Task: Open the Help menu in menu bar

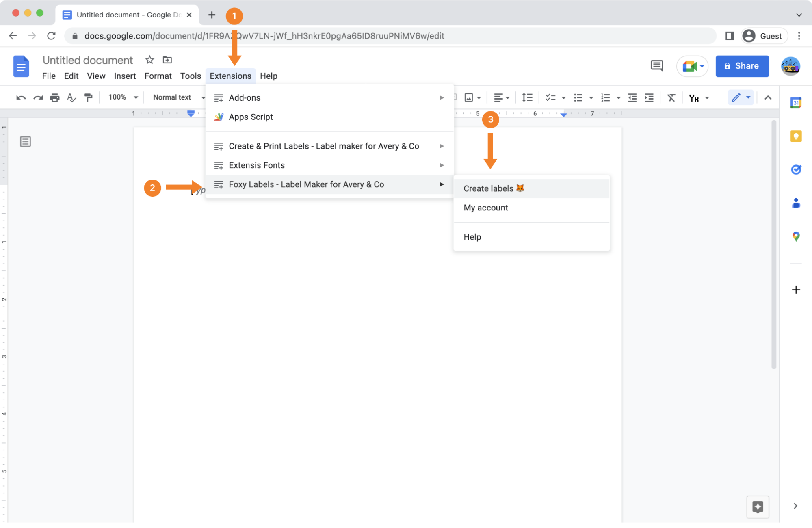Action: [x=269, y=76]
